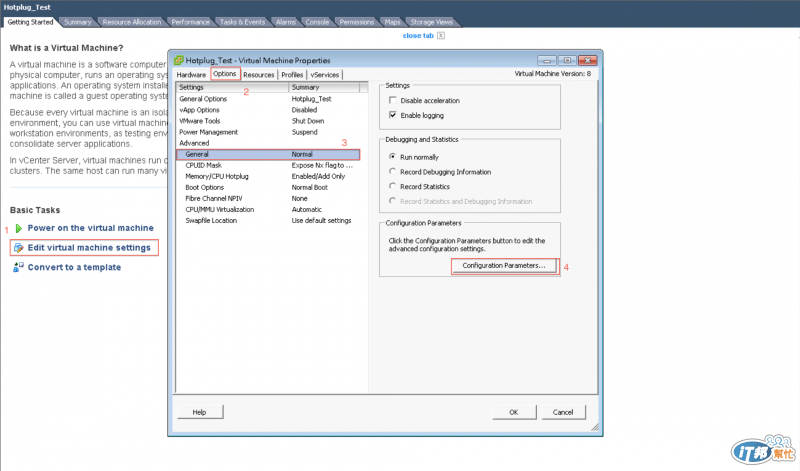Screen dimensions: 800x471
Task: Click 'Enabled/Add Only' summary value
Action: [318, 177]
